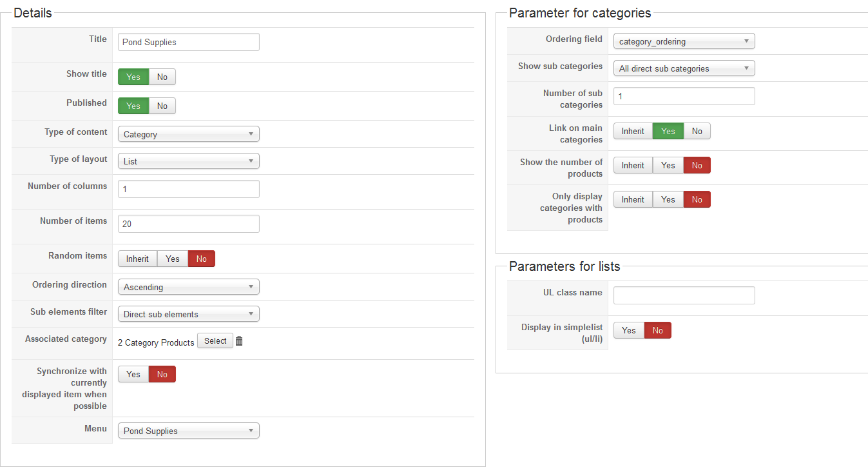Expand the Show sub categories dropdown
This screenshot has height=474, width=868.
(684, 68)
